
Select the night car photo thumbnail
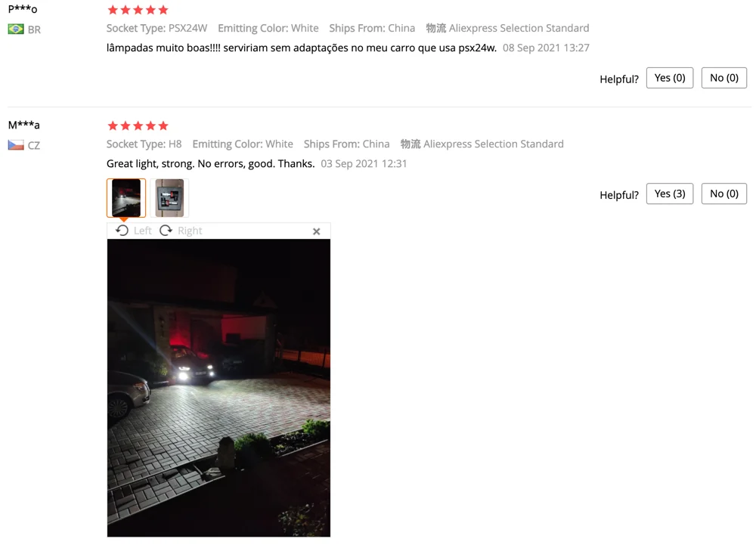coord(126,197)
